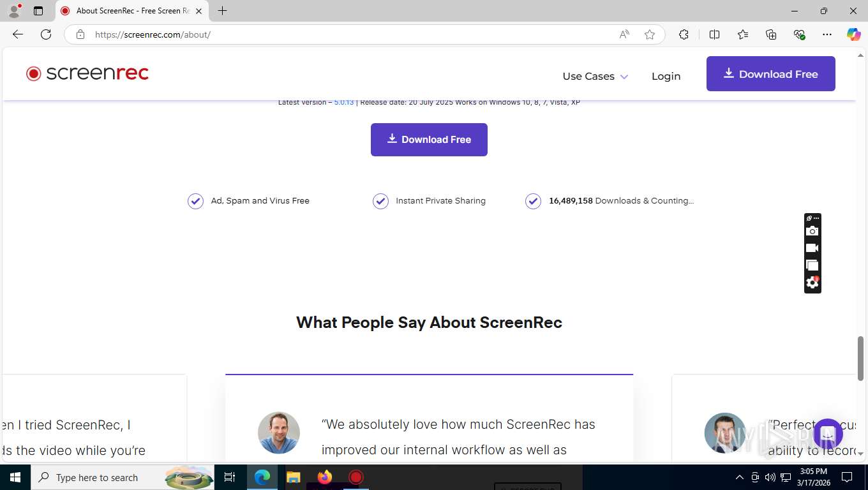The height and width of the screenshot is (490, 868).
Task: Open the notification center icon
Action: [x=847, y=477]
